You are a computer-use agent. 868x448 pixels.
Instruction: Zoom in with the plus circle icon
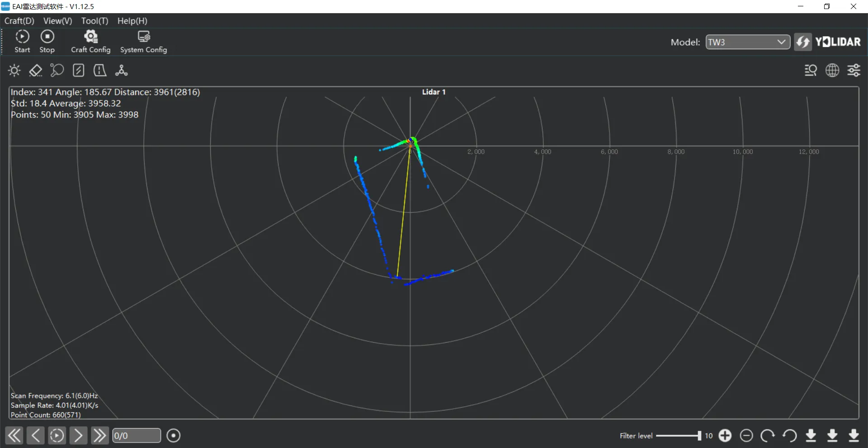725,435
